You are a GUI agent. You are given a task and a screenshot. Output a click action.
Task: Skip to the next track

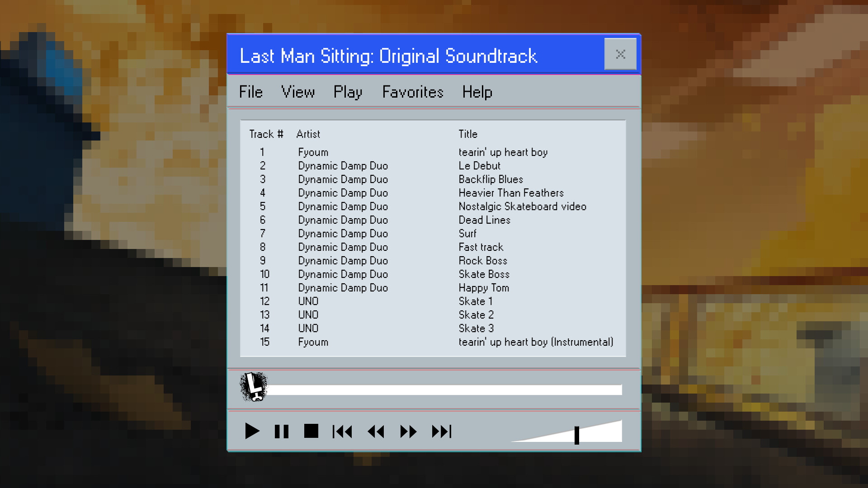(x=441, y=432)
